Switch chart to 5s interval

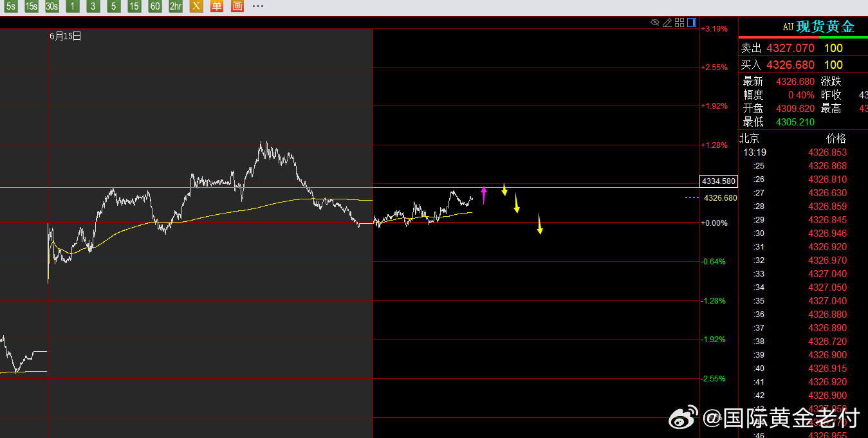tap(11, 6)
